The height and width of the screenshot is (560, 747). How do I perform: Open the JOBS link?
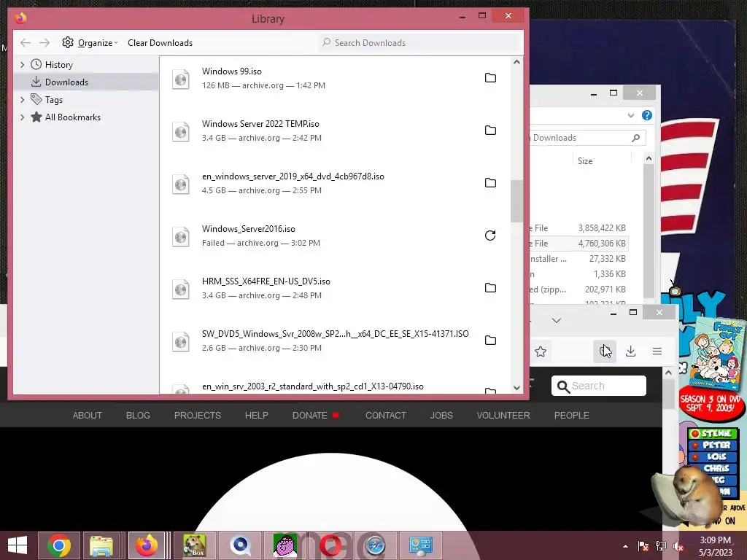click(x=441, y=415)
